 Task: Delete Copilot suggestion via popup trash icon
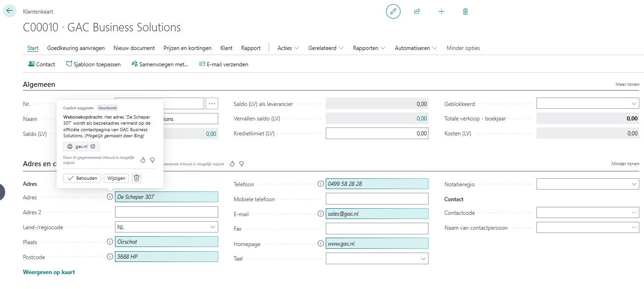[136, 178]
